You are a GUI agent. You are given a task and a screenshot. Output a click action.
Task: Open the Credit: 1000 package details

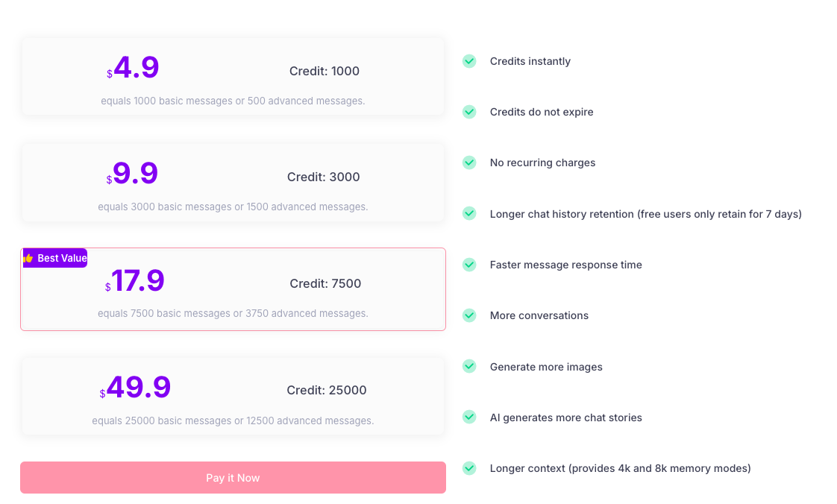tap(325, 71)
